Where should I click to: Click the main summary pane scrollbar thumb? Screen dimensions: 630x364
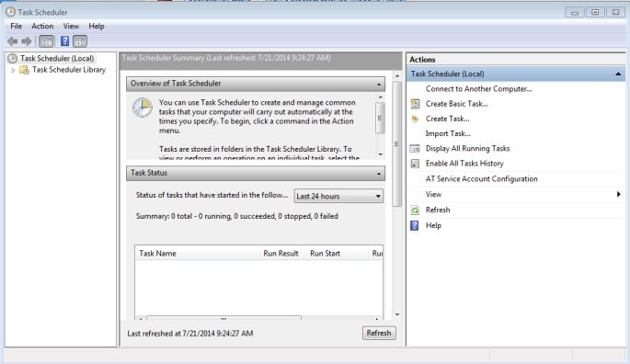coord(397,143)
